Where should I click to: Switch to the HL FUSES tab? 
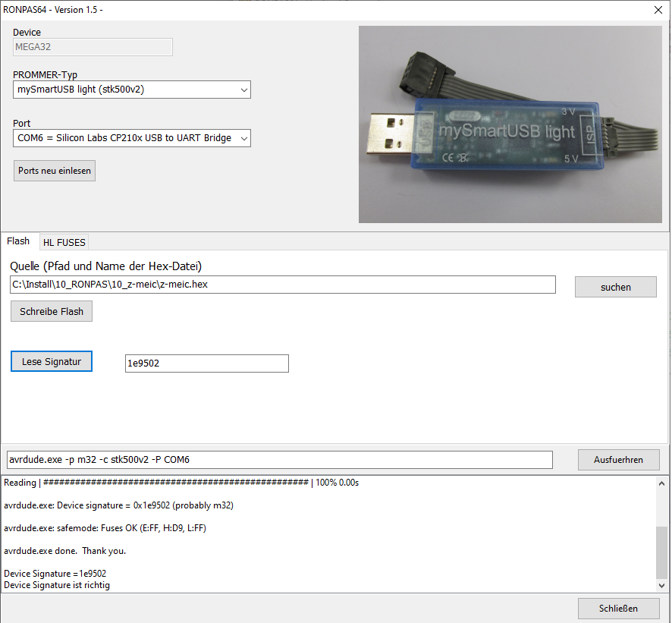pyautogui.click(x=64, y=242)
